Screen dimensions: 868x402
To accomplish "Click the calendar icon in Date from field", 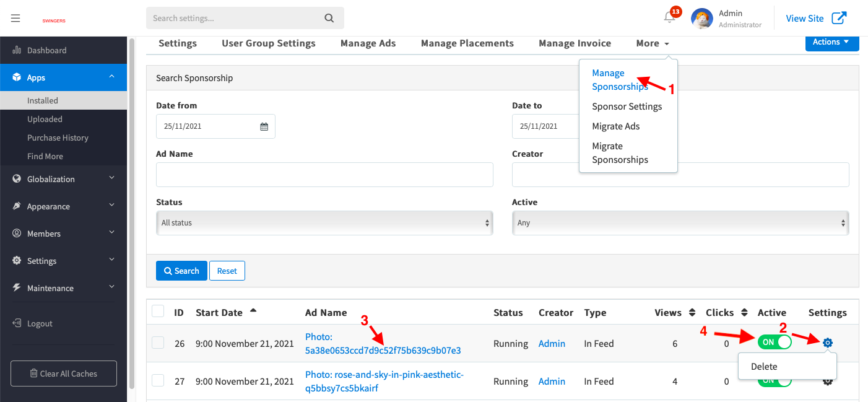I will (x=264, y=126).
